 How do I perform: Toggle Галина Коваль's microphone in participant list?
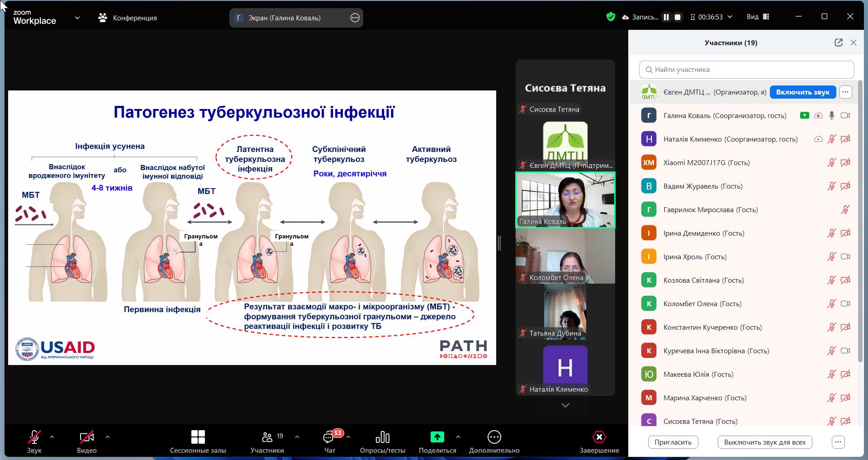(831, 116)
